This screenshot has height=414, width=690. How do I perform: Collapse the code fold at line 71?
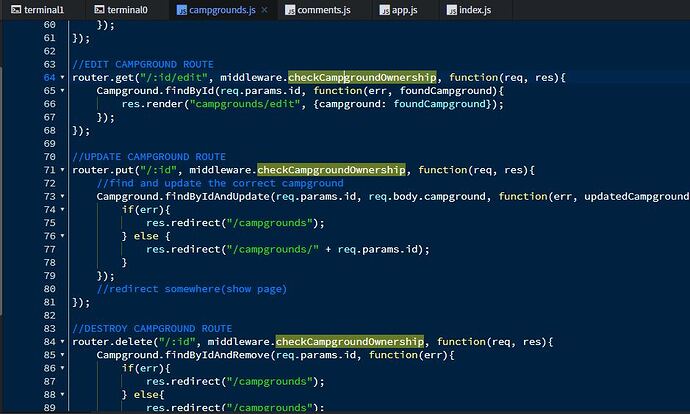pyautogui.click(x=62, y=170)
